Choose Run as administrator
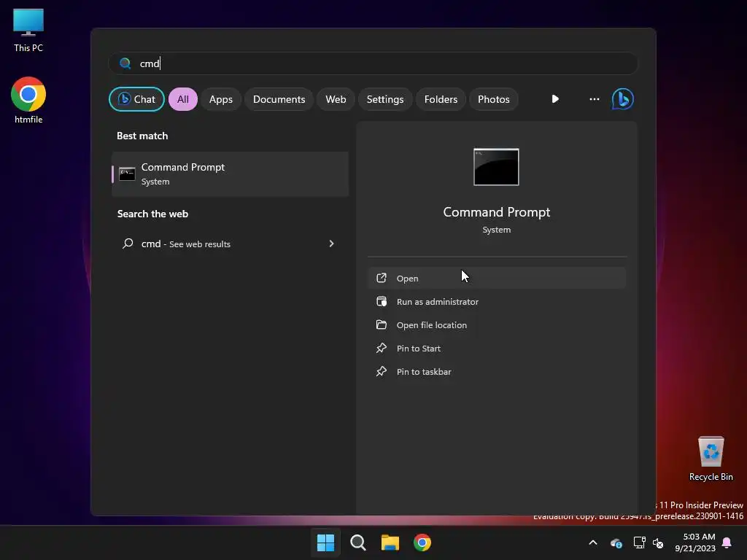The image size is (747, 560). (497, 301)
